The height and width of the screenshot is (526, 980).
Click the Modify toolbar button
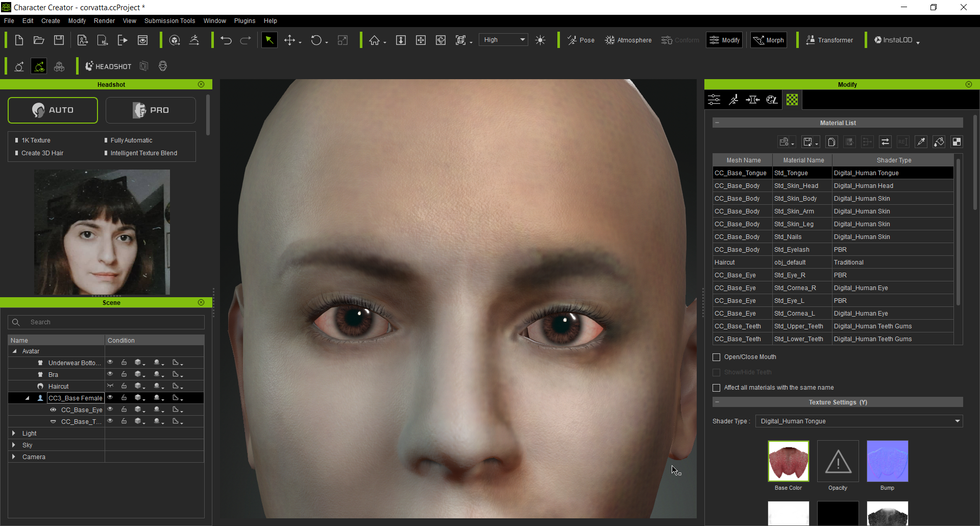[x=724, y=40]
